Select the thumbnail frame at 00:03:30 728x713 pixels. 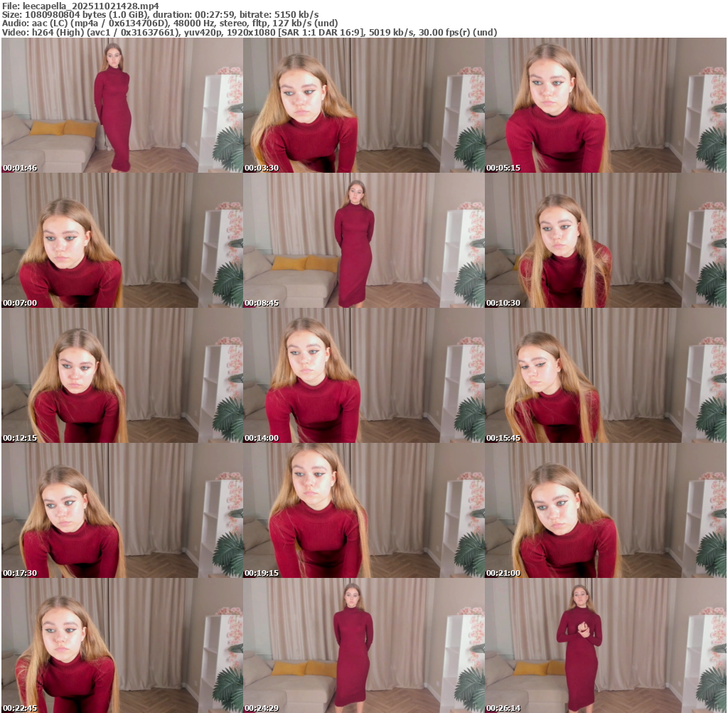(364, 105)
